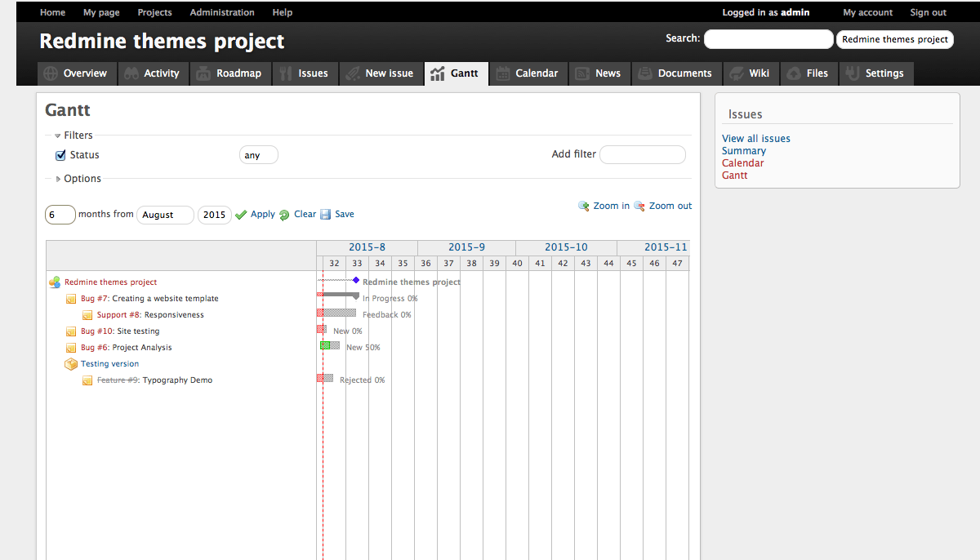Click the 2015-11 month header link
This screenshot has height=560, width=980.
(x=666, y=247)
